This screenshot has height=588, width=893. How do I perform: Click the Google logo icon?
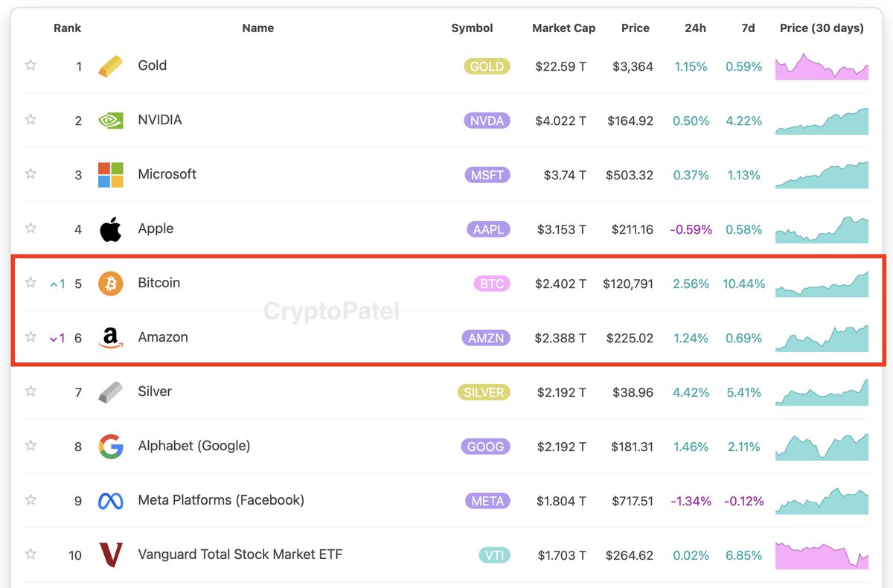111,447
